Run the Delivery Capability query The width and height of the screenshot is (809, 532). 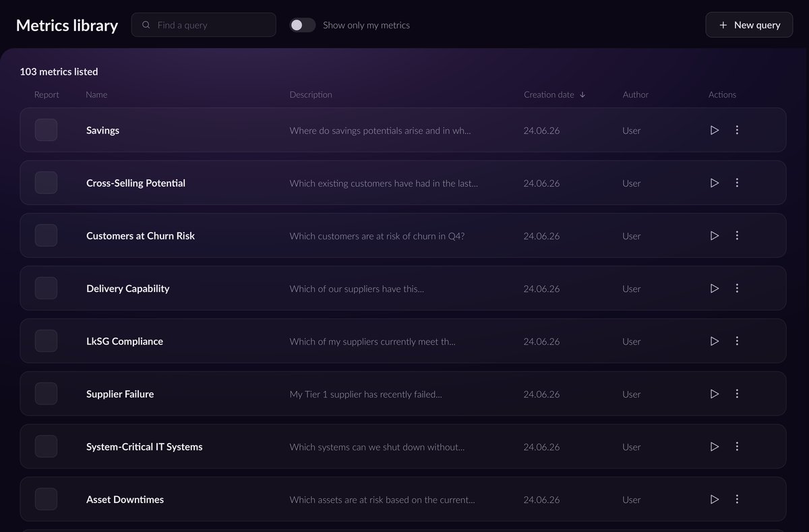(715, 288)
